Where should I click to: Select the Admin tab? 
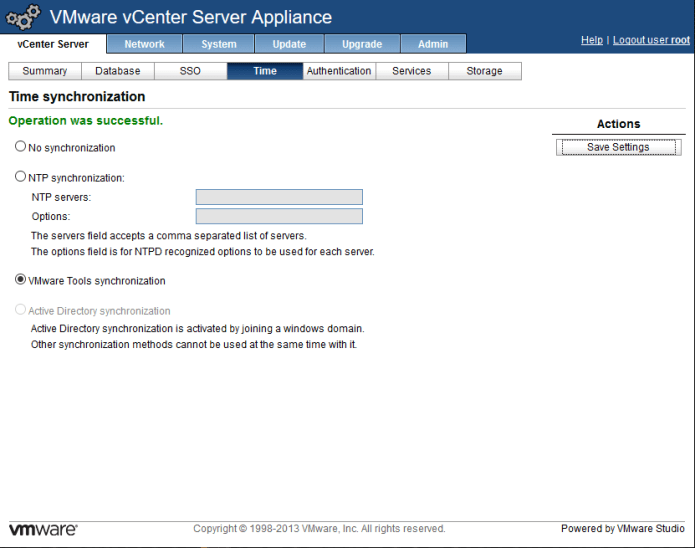coord(433,44)
